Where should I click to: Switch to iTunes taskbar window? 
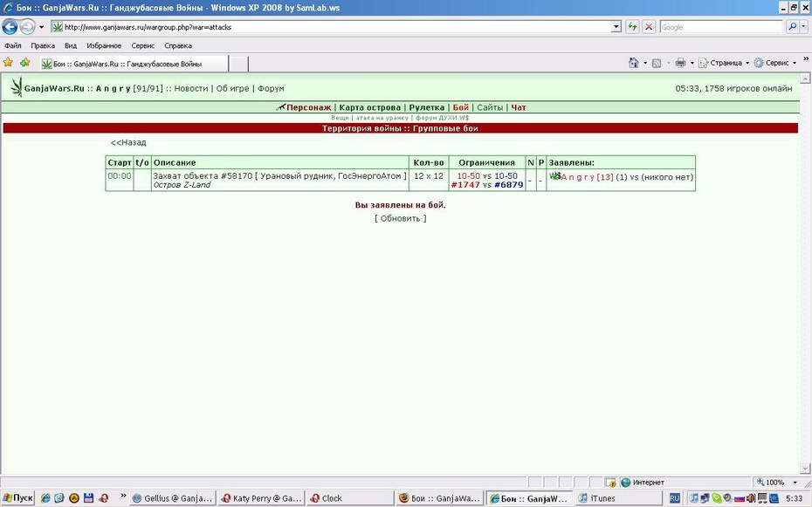pos(616,498)
